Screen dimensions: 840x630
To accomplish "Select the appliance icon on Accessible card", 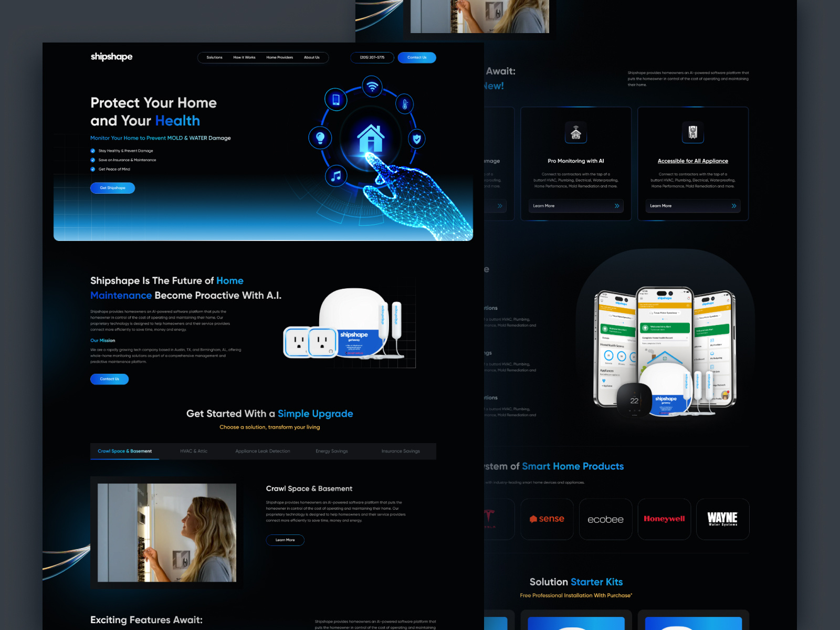I will 693,133.
